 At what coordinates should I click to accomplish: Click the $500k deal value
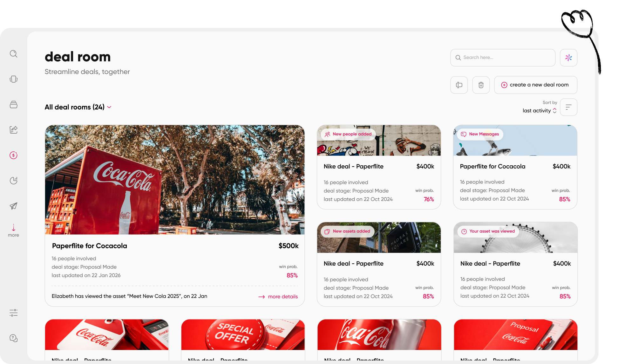click(289, 246)
